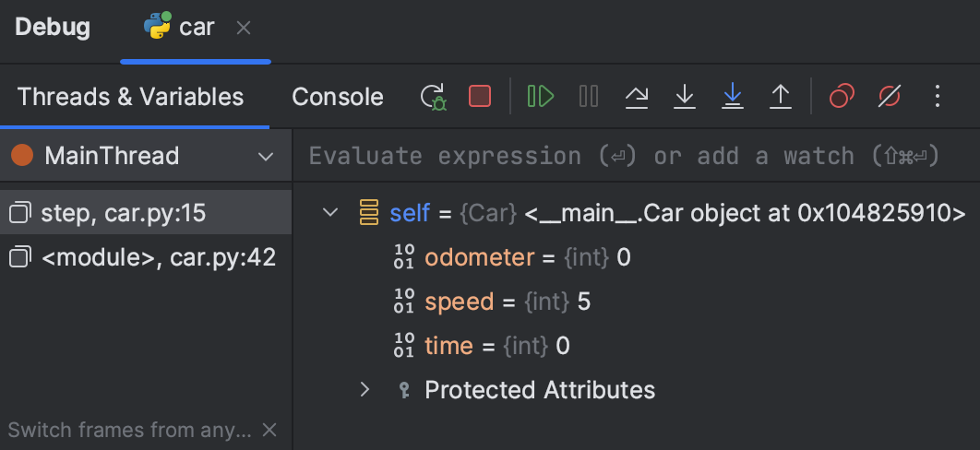Open the MainThread thread dropdown
Viewport: 980px width, 450px height.
pyautogui.click(x=266, y=156)
